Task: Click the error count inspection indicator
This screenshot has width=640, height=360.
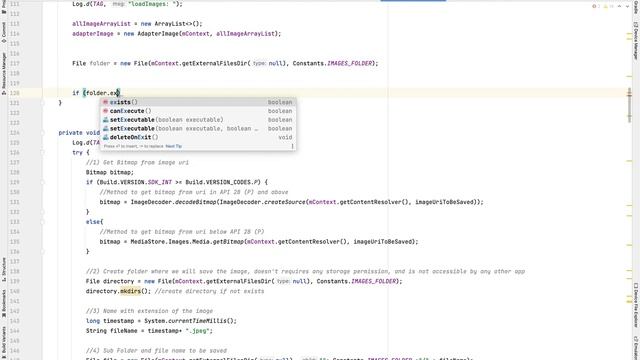Action: 596,6
